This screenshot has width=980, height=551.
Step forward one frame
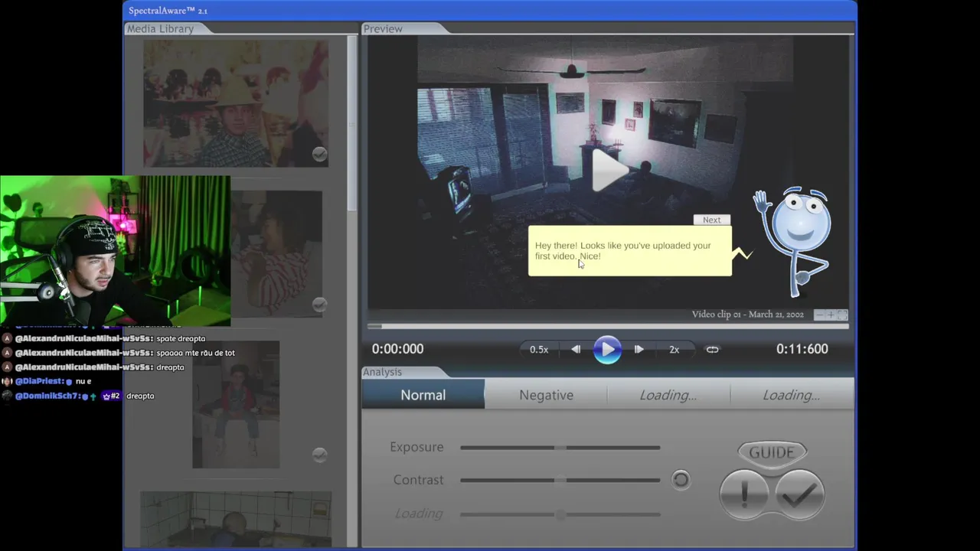click(639, 349)
